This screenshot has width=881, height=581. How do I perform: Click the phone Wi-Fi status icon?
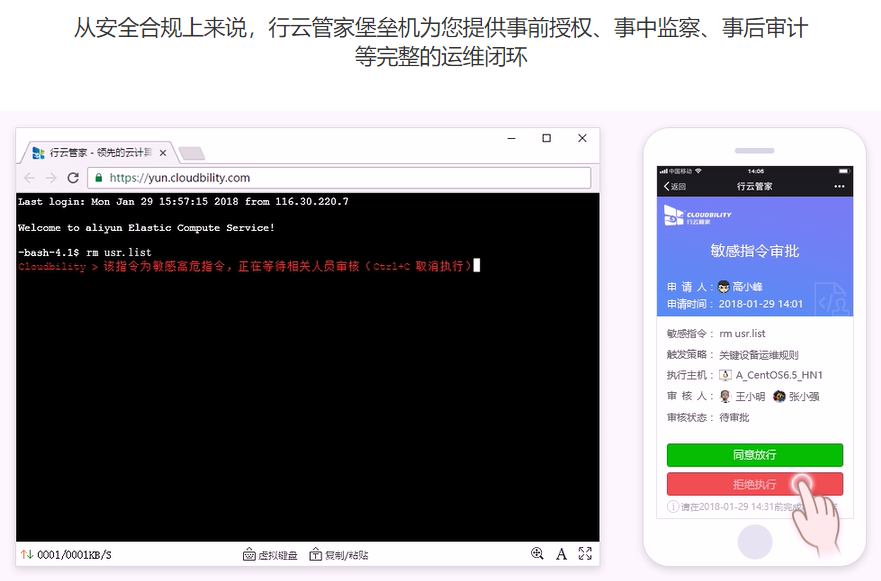[x=698, y=171]
